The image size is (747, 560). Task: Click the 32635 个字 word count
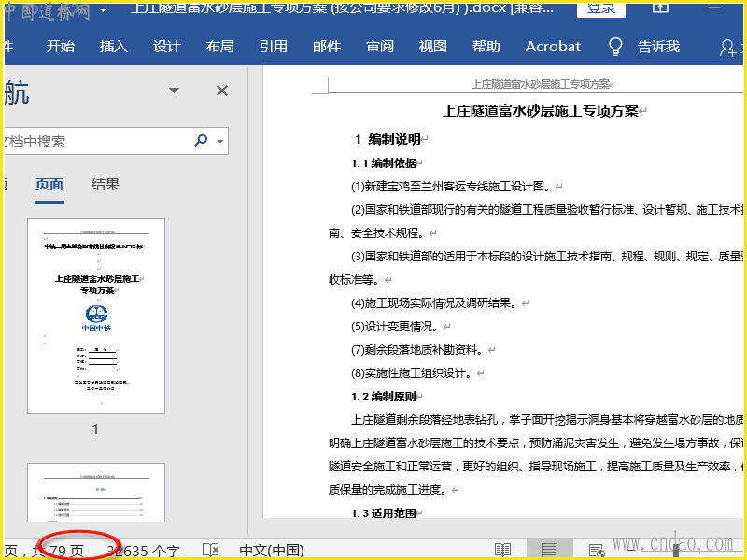(144, 551)
